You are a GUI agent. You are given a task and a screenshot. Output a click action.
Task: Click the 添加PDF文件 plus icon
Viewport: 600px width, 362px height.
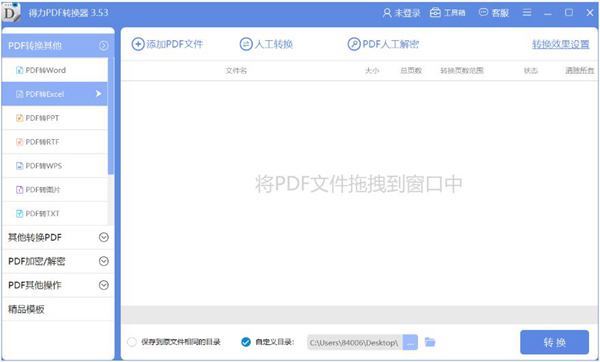pyautogui.click(x=138, y=44)
